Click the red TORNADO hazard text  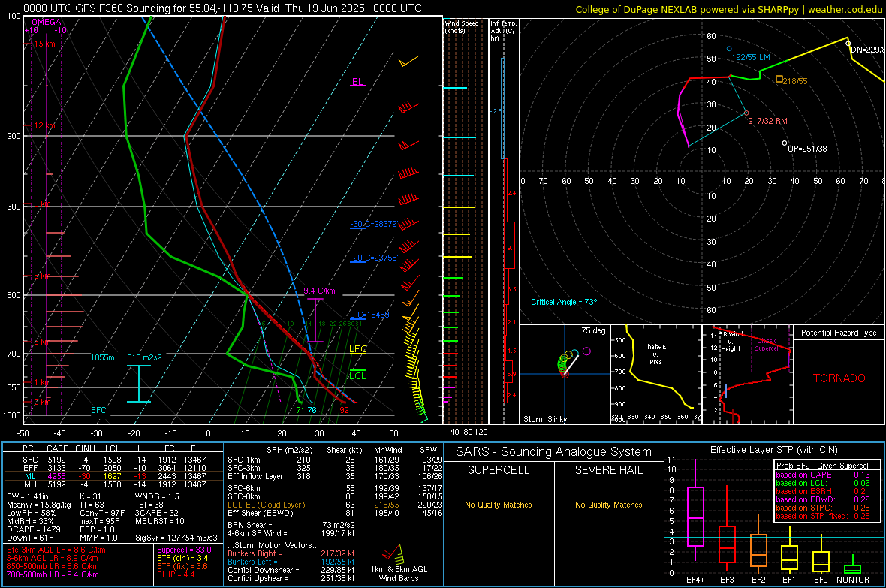(839, 378)
